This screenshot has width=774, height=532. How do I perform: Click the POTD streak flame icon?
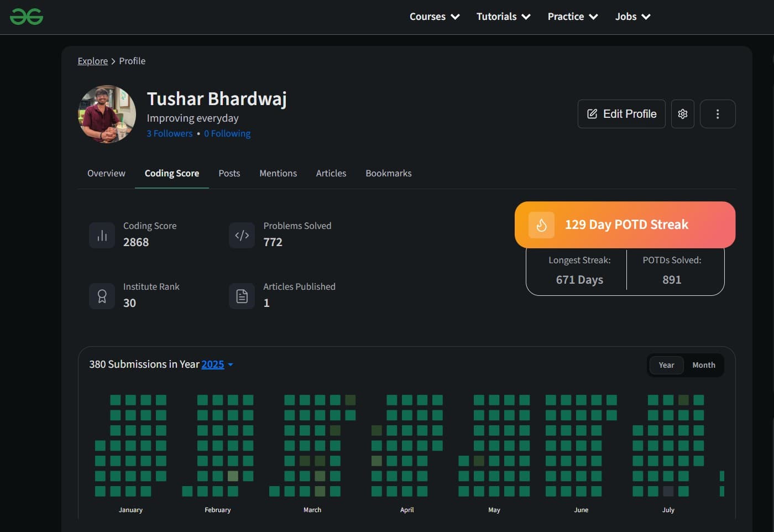pos(541,225)
